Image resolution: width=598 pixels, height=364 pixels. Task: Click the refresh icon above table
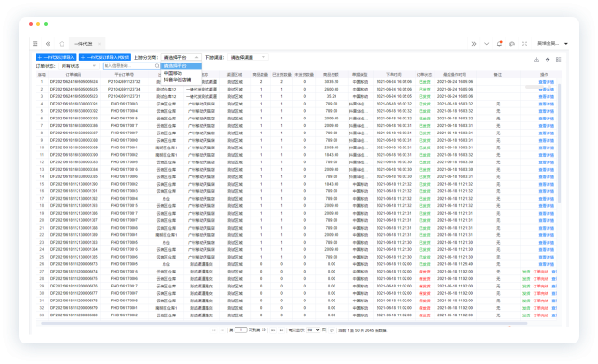pyautogui.click(x=548, y=60)
